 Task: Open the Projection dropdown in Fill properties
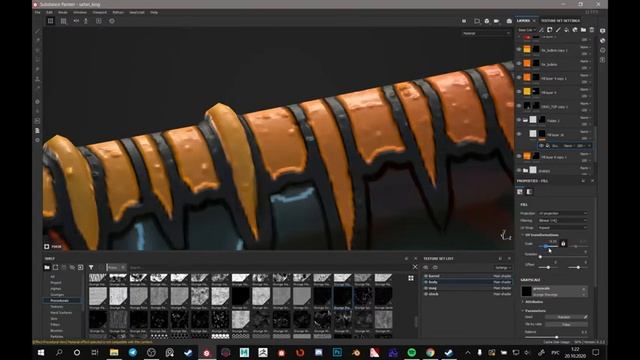(x=563, y=213)
